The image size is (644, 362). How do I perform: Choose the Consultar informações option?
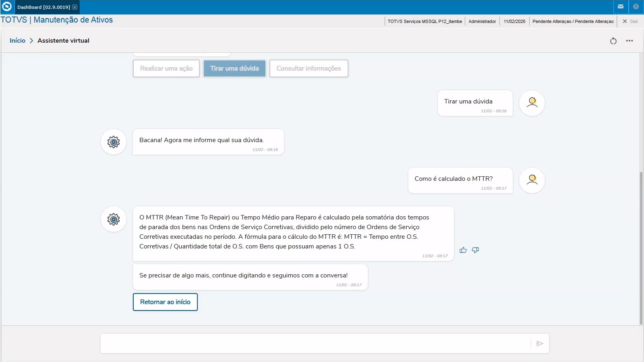[309, 68]
